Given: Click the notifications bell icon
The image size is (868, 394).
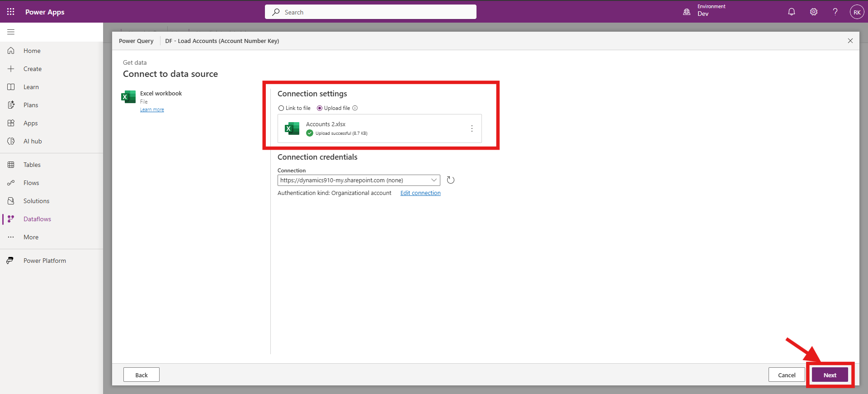Looking at the screenshot, I should pos(791,12).
